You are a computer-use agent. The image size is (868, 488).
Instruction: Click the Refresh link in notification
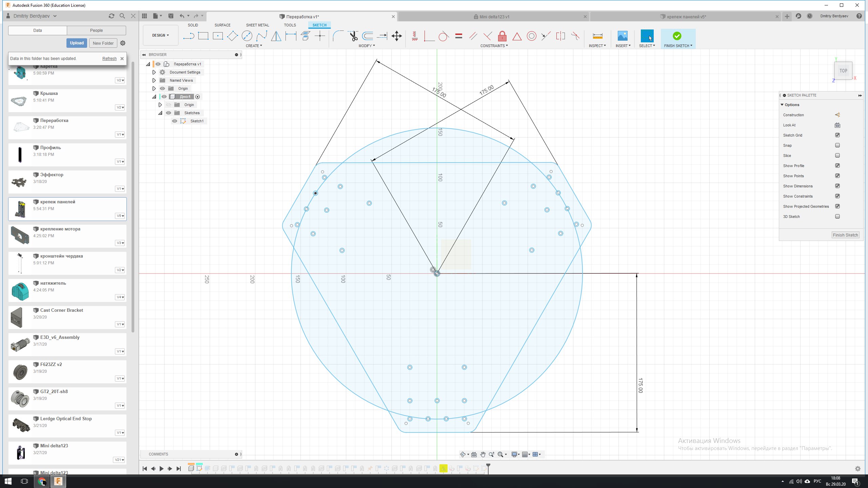tap(109, 59)
